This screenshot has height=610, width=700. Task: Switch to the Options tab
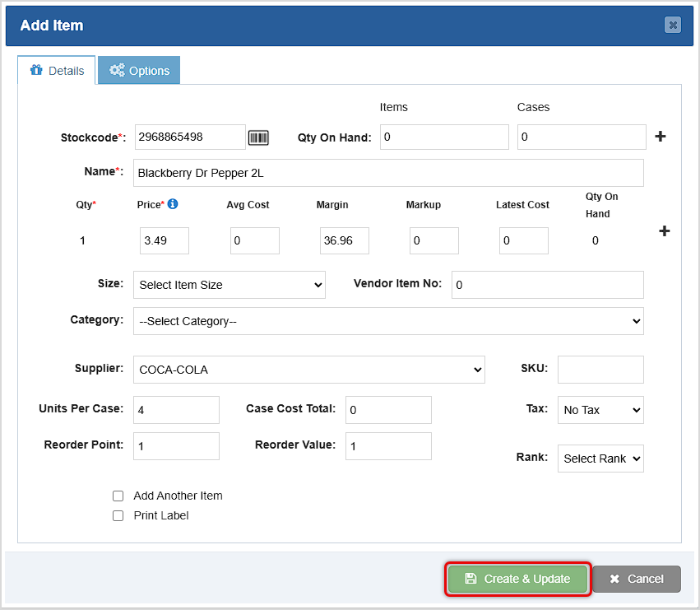[x=138, y=71]
